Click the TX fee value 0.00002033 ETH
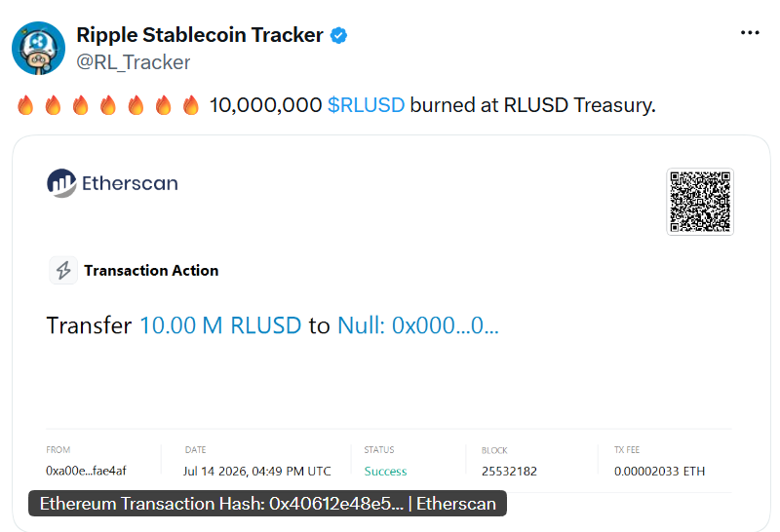 660,472
